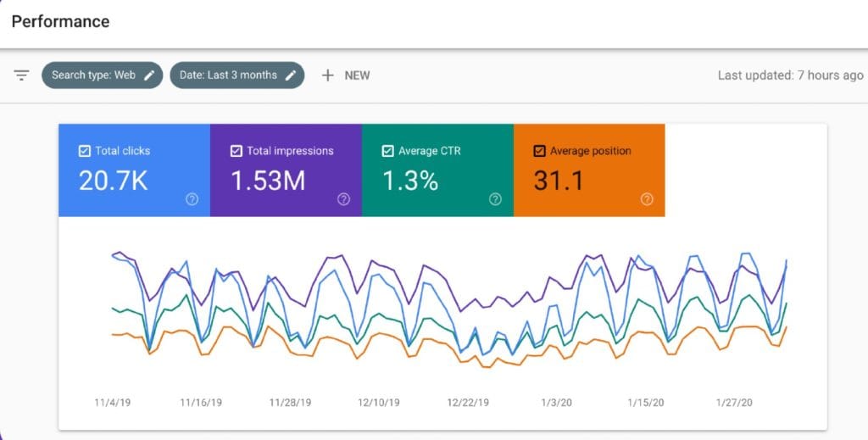Image resolution: width=868 pixels, height=440 pixels.
Task: Click the Last updated timestamp text
Action: pos(790,75)
